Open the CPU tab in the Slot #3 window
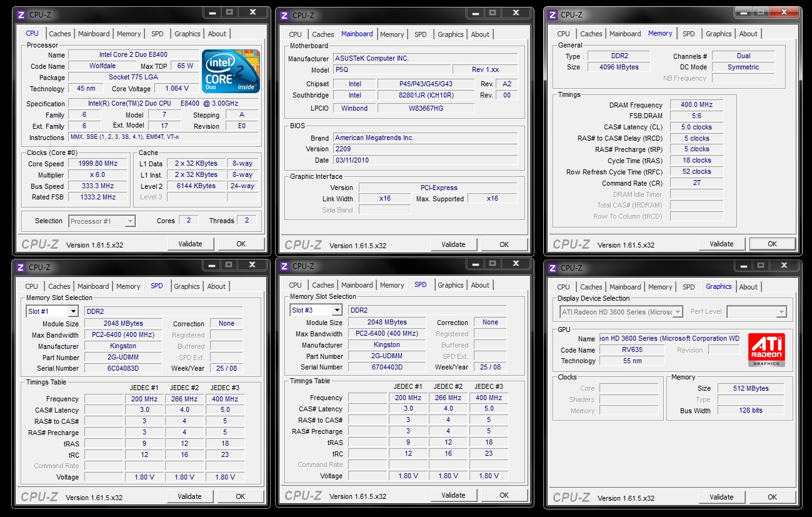This screenshot has width=812, height=517. click(x=295, y=285)
